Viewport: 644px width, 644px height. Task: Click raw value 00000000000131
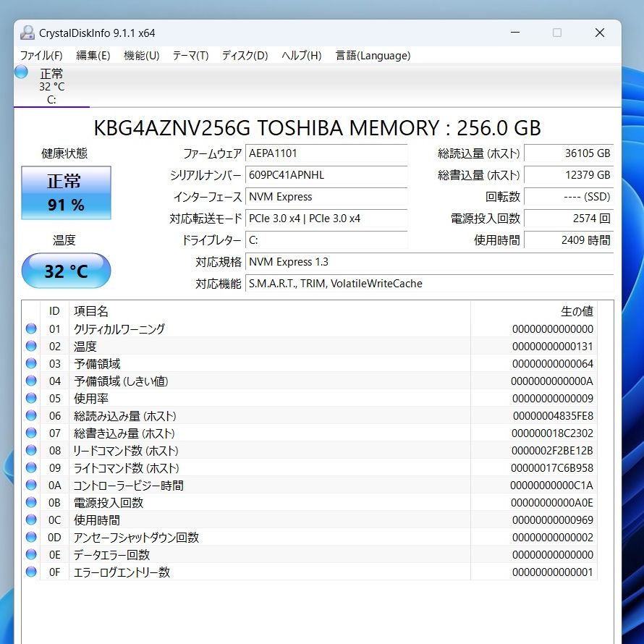pos(552,346)
